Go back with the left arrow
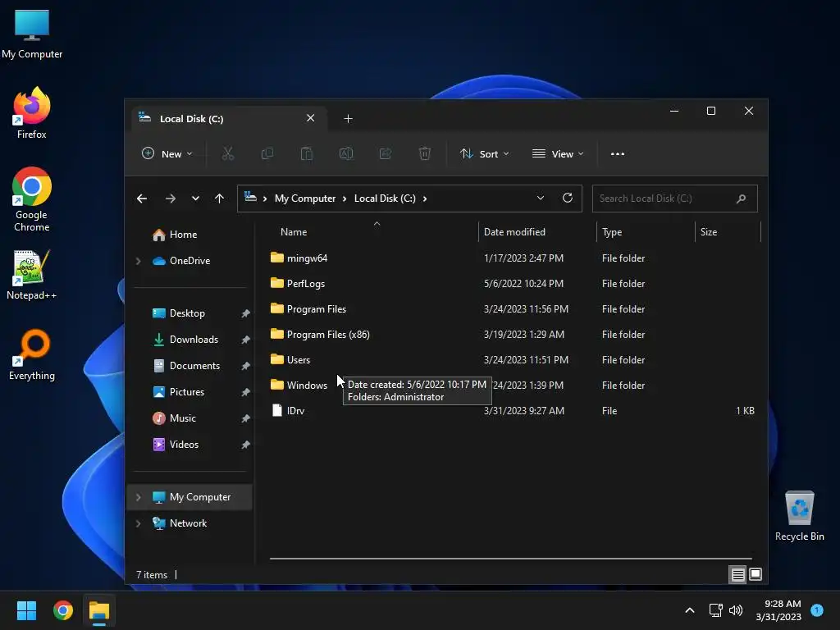This screenshot has height=630, width=840. pos(142,199)
